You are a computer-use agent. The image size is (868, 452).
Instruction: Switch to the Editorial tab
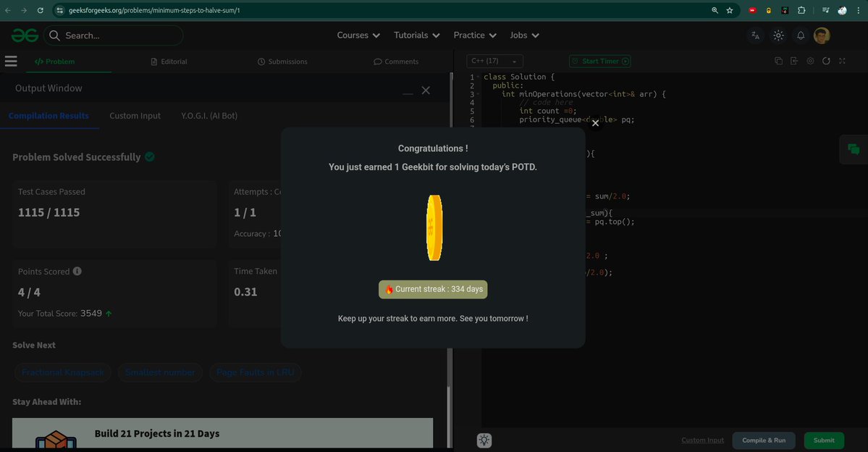[x=169, y=62]
